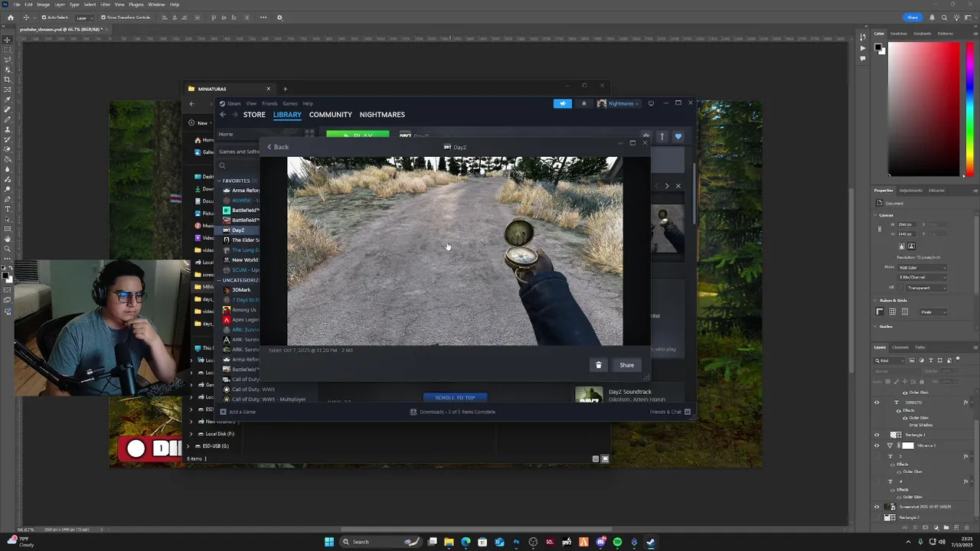Open Steam notifications bell
The height and width of the screenshot is (551, 980).
(583, 103)
